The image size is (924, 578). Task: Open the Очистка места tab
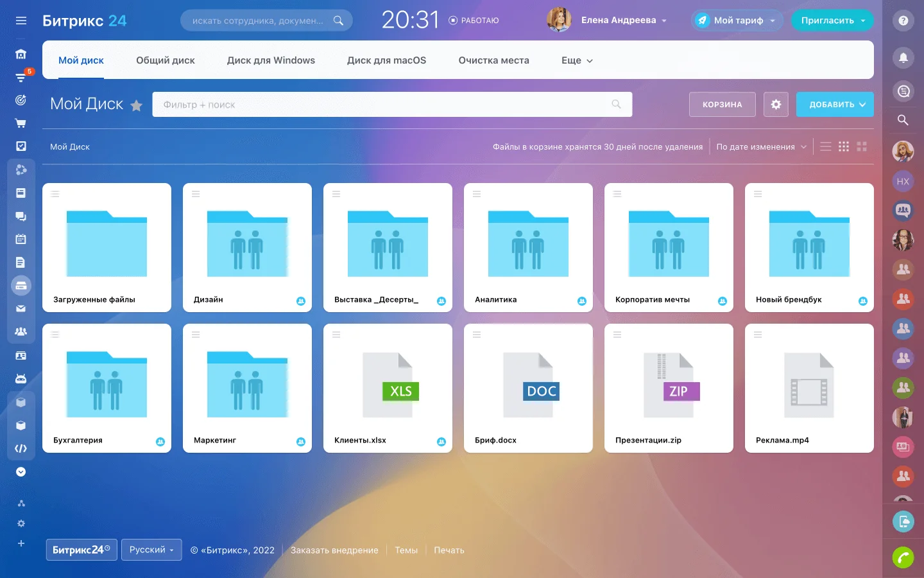493,60
